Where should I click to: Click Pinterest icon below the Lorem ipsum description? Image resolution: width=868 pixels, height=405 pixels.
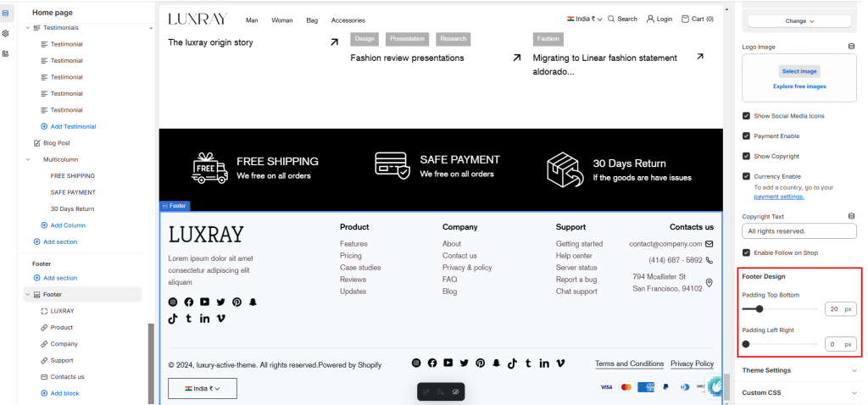(x=237, y=302)
